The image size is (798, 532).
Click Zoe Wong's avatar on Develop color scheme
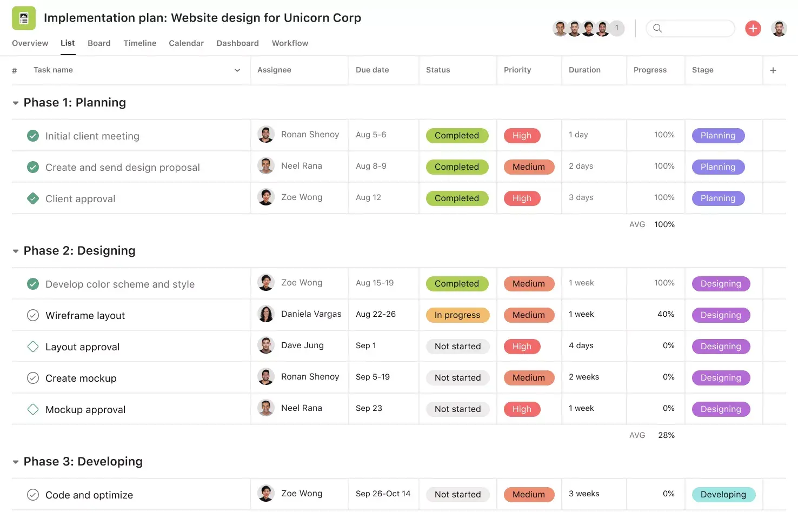point(266,282)
